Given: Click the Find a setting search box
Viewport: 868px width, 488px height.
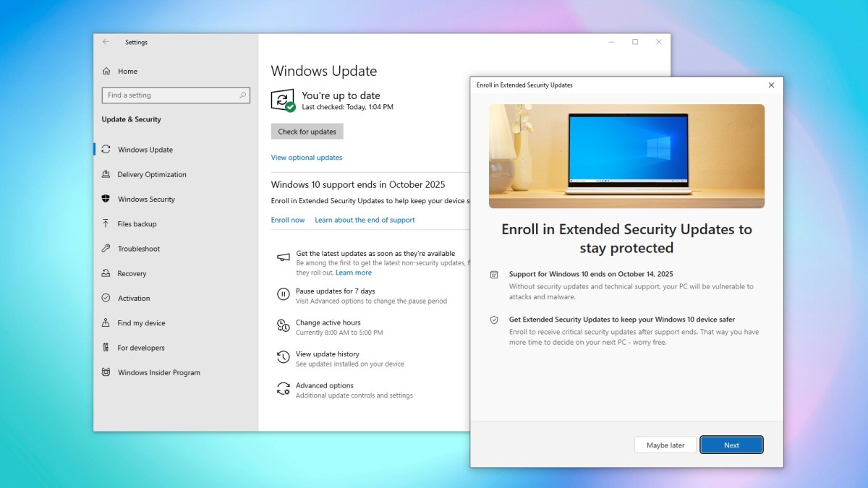Looking at the screenshot, I should point(171,95).
